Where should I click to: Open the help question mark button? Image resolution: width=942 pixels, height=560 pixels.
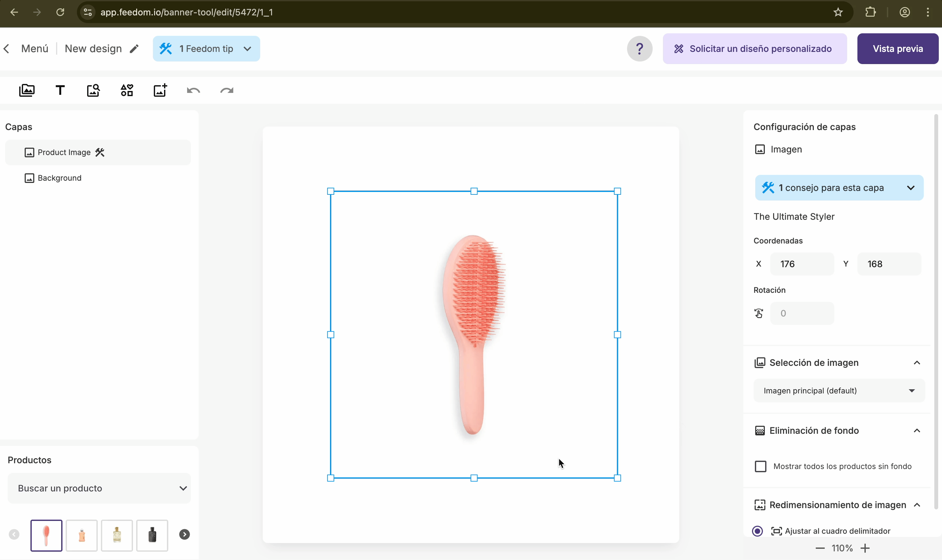[x=639, y=49]
